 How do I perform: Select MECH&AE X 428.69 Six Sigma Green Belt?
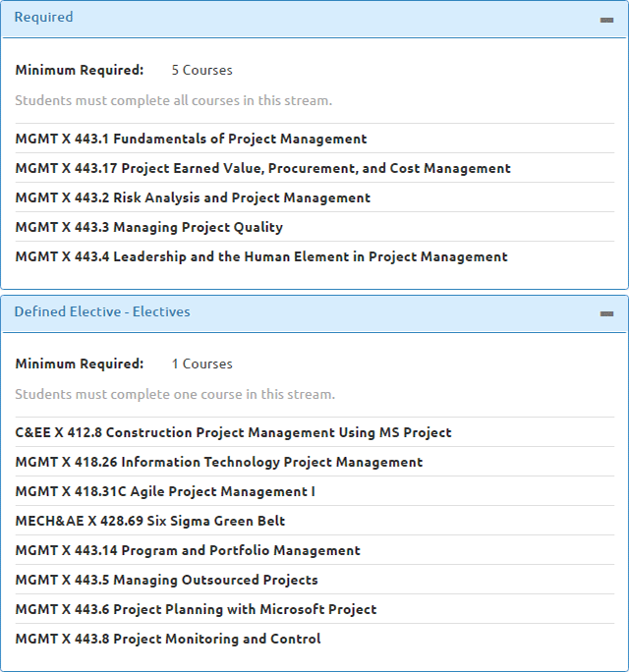[x=150, y=521]
